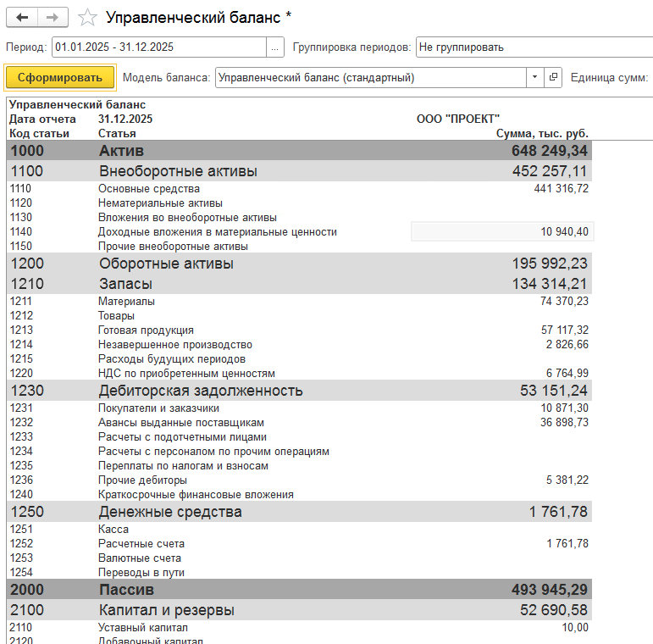
Task: Select Дебиторская задолженность row
Action: 299,391
